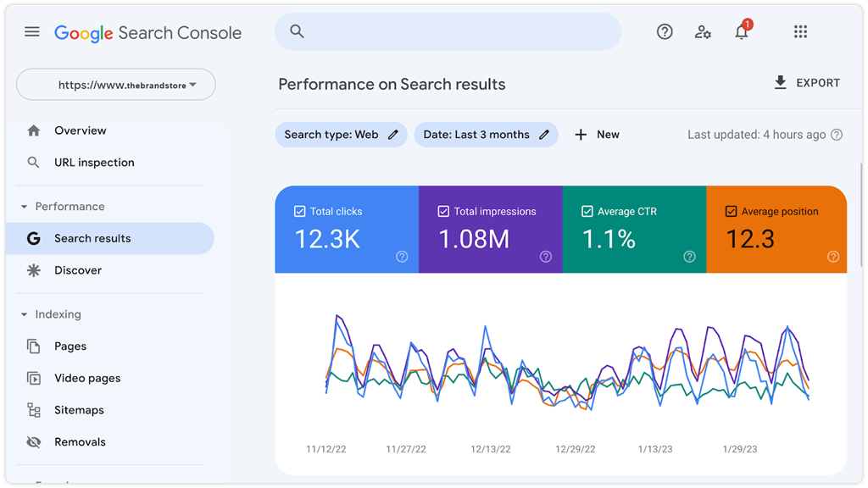
Task: Open the Sitemaps page
Action: pyautogui.click(x=79, y=410)
